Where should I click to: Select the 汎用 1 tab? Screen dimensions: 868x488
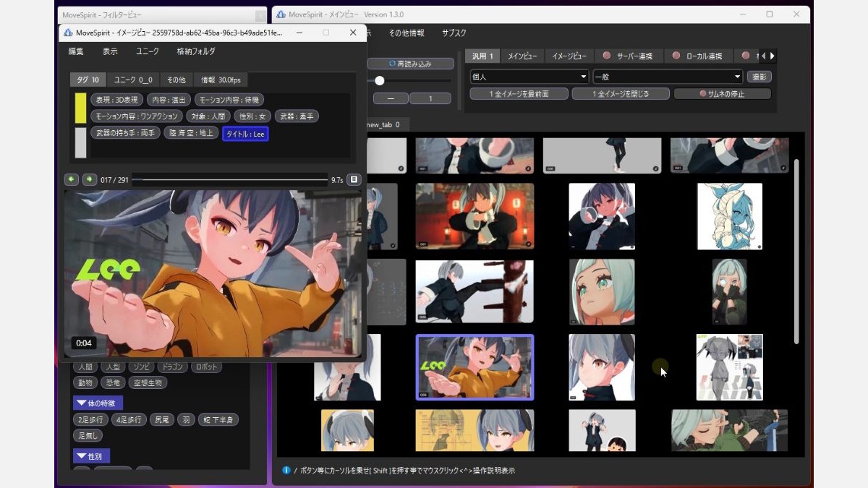(482, 56)
